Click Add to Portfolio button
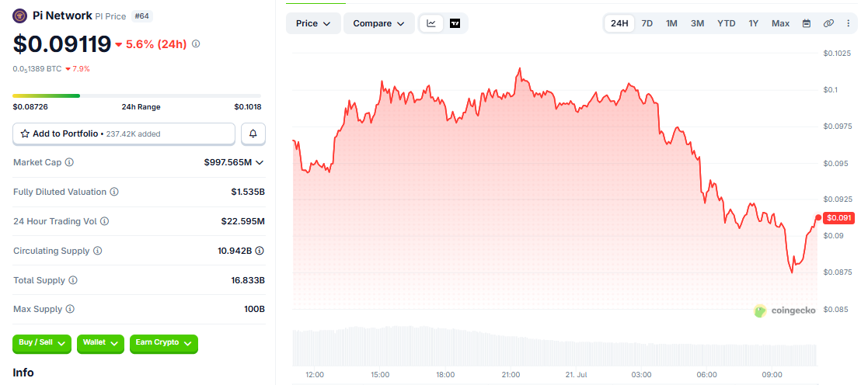This screenshot has width=868, height=385. (x=124, y=134)
